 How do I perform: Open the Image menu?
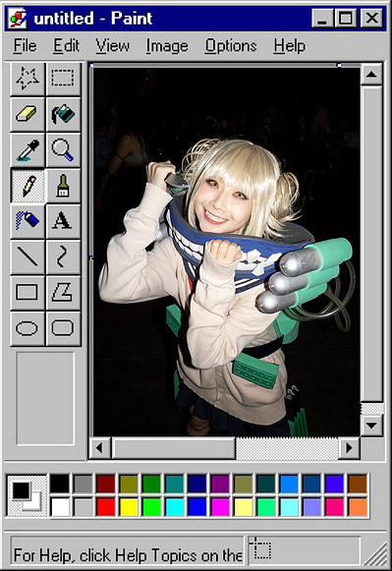[x=167, y=46]
